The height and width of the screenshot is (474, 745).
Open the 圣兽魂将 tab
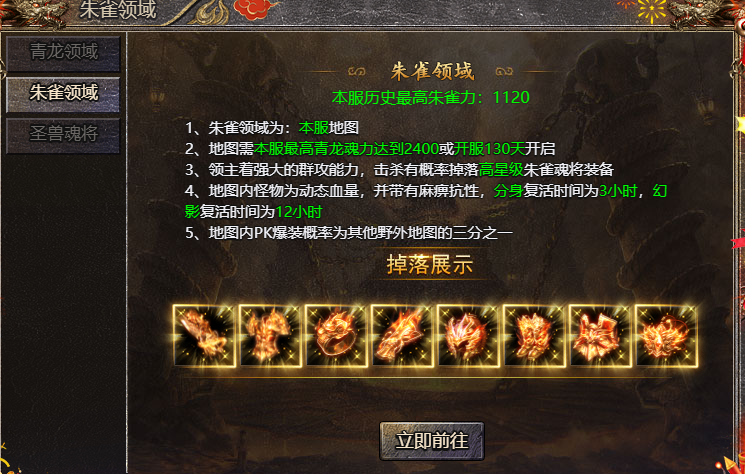click(x=63, y=135)
